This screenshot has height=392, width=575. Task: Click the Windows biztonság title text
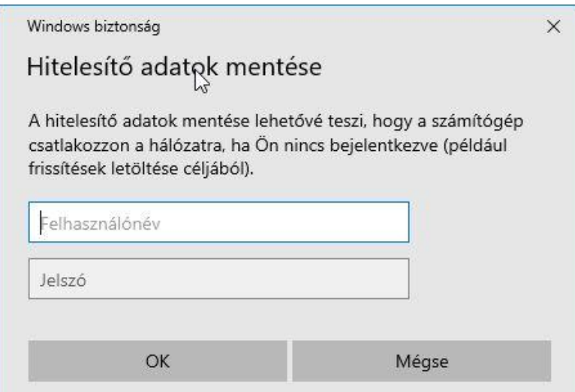(x=94, y=27)
